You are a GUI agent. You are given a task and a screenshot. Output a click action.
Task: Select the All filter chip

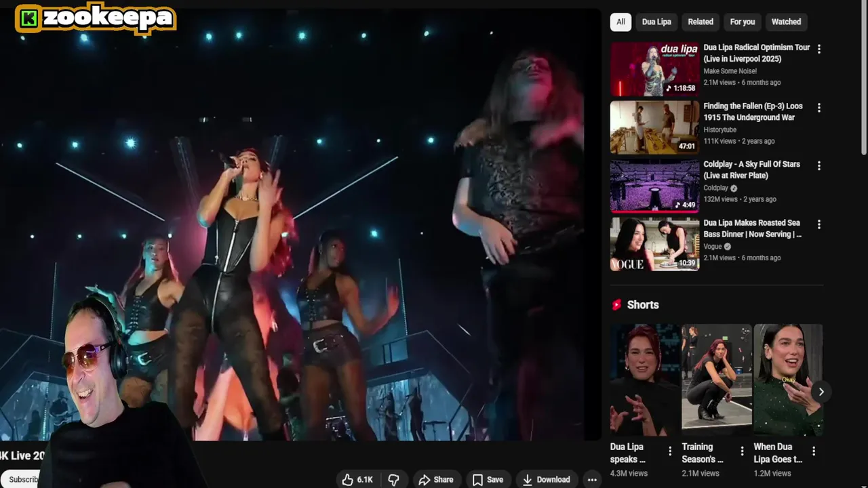620,22
